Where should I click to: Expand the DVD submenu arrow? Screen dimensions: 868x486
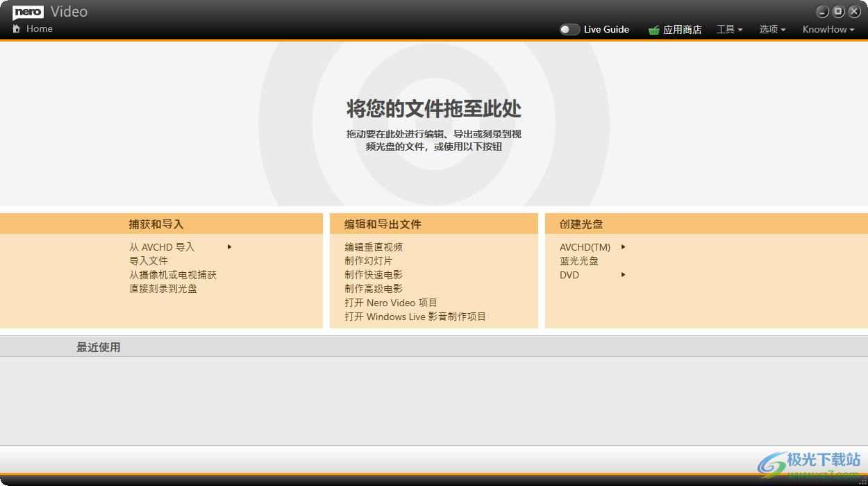pos(624,274)
